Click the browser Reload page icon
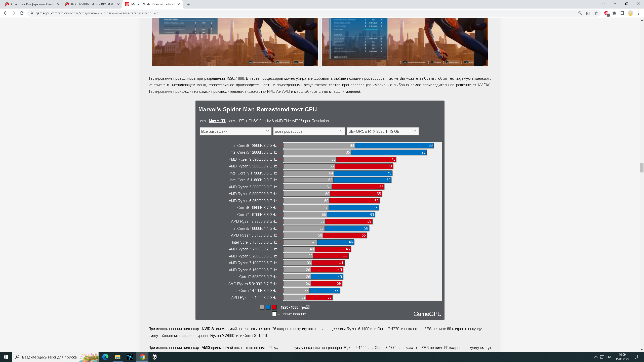644x362 pixels. coord(22,13)
